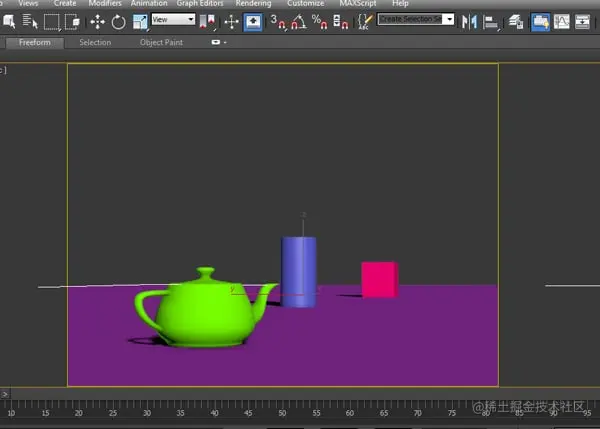Toggle the Keyboard Shortcut Override button
600x429 pixels.
click(x=253, y=22)
